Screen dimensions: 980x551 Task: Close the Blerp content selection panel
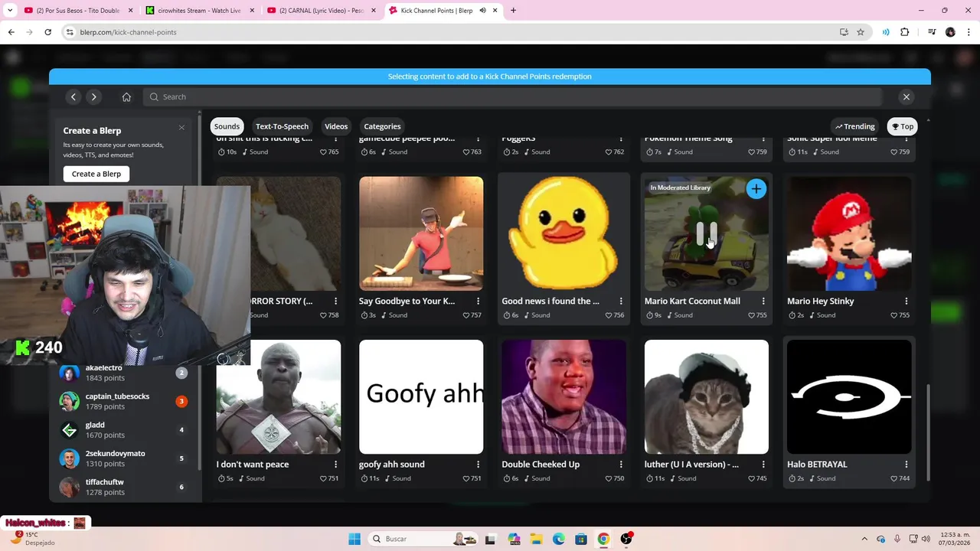point(906,96)
